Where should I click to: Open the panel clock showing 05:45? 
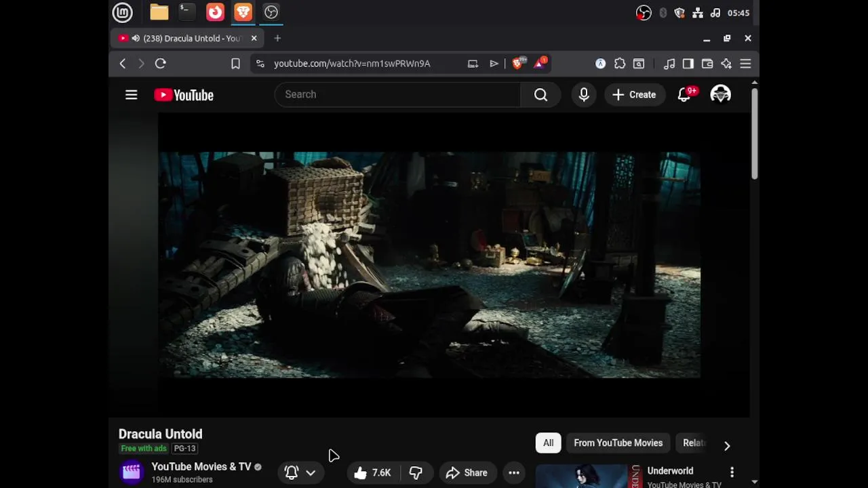click(x=738, y=13)
